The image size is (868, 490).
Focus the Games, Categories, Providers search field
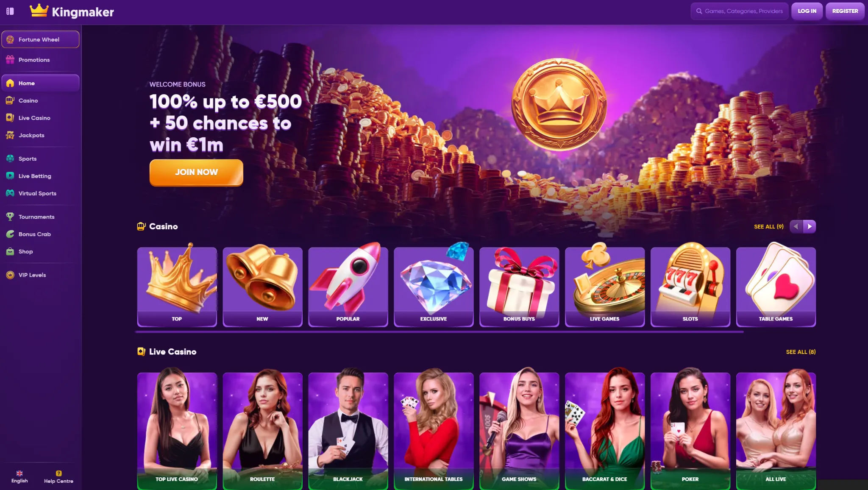740,11
